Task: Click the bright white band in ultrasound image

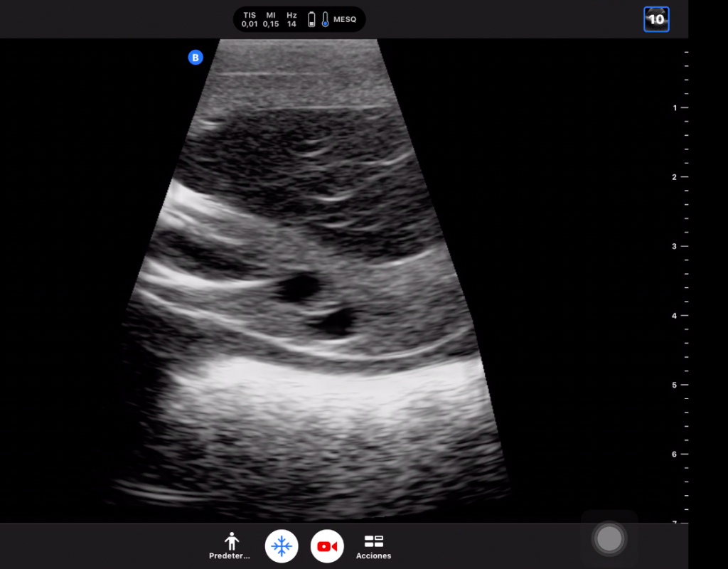Action: click(327, 384)
